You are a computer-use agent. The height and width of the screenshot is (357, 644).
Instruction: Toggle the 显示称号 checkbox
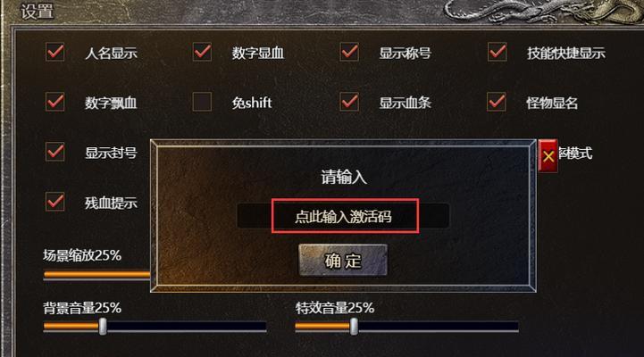tap(349, 52)
